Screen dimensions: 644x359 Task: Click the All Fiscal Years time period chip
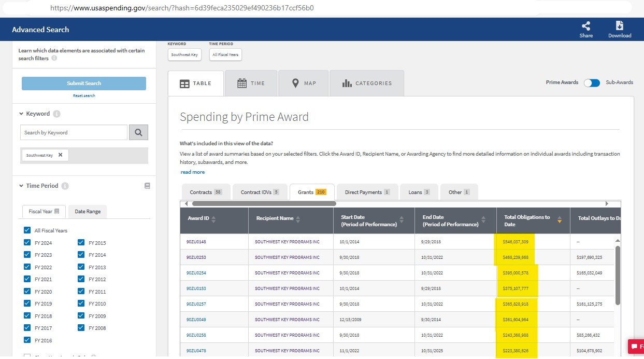[225, 54]
